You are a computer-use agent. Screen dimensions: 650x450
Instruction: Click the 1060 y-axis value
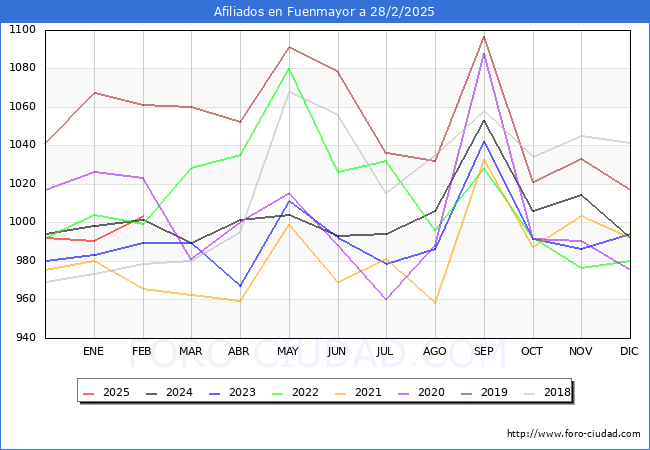click(x=23, y=107)
